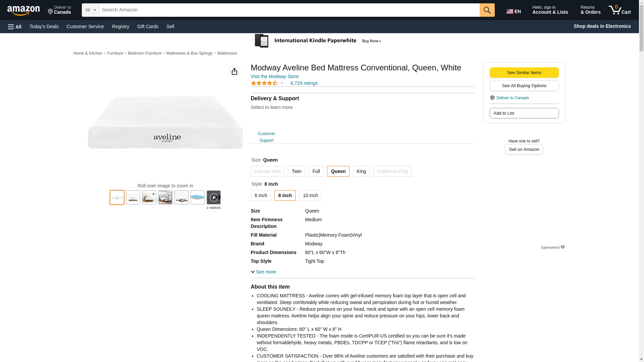Choose the Twin size option
644x362 pixels.
[x=296, y=171]
